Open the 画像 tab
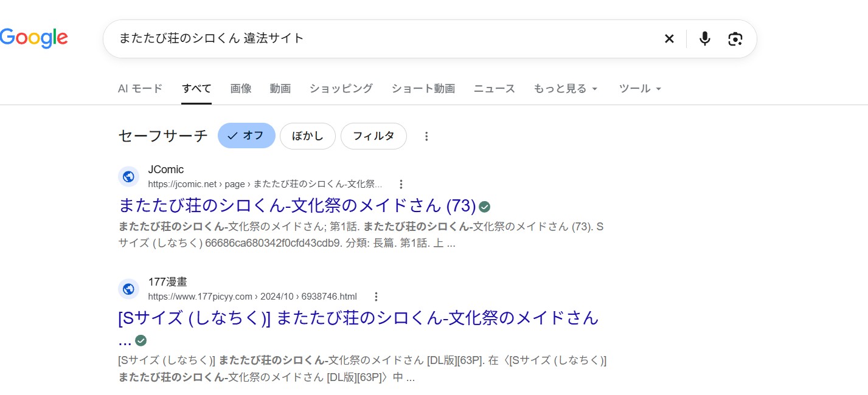The width and height of the screenshot is (868, 395). (241, 88)
